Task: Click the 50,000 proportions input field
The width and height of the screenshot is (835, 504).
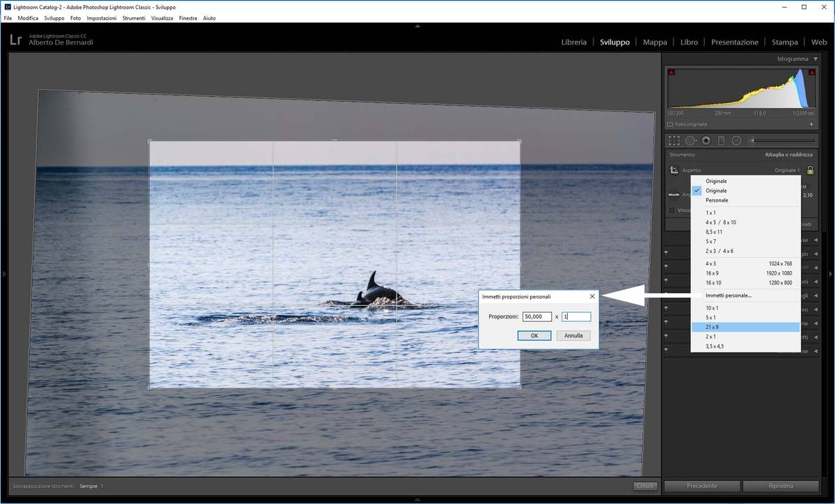Action: point(536,316)
